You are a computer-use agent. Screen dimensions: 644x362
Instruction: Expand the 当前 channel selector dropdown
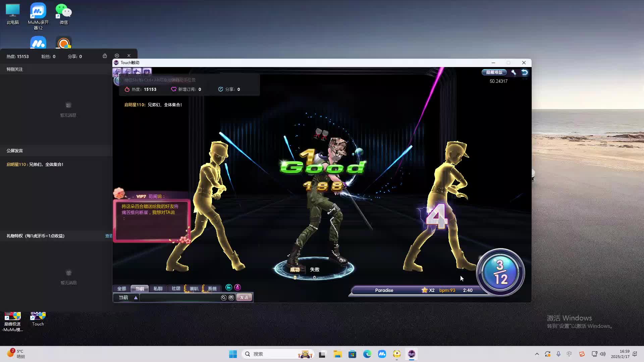point(136,298)
